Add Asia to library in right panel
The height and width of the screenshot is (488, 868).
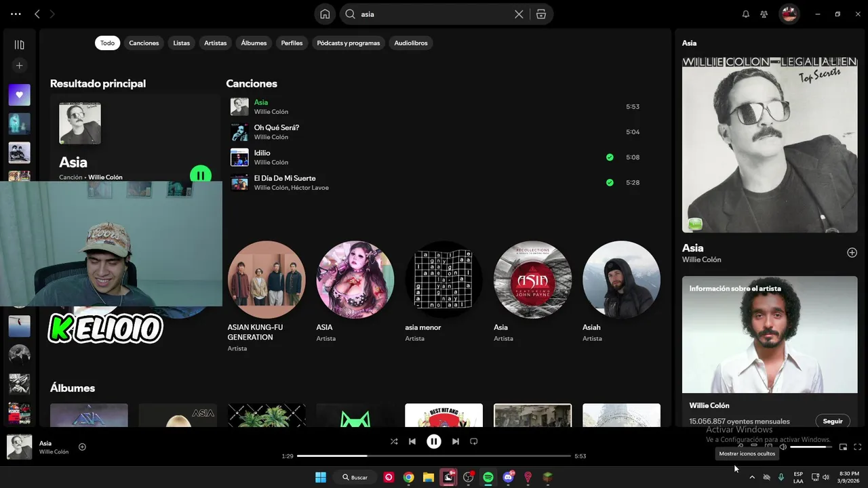(852, 253)
